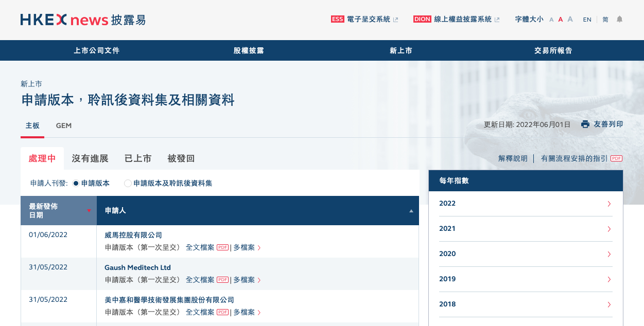Switch to the 已上市 tab
The image size is (644, 326).
pyautogui.click(x=138, y=158)
